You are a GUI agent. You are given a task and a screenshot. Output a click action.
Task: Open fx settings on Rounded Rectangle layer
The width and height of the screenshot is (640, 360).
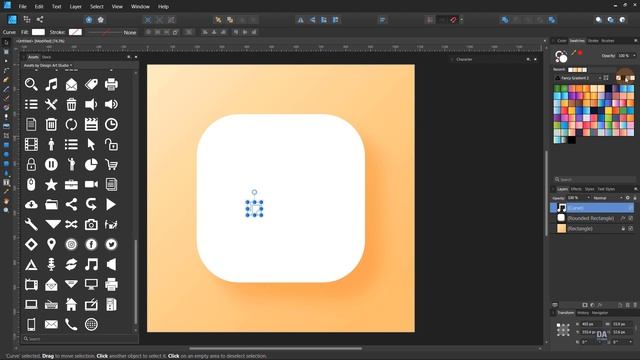click(623, 218)
